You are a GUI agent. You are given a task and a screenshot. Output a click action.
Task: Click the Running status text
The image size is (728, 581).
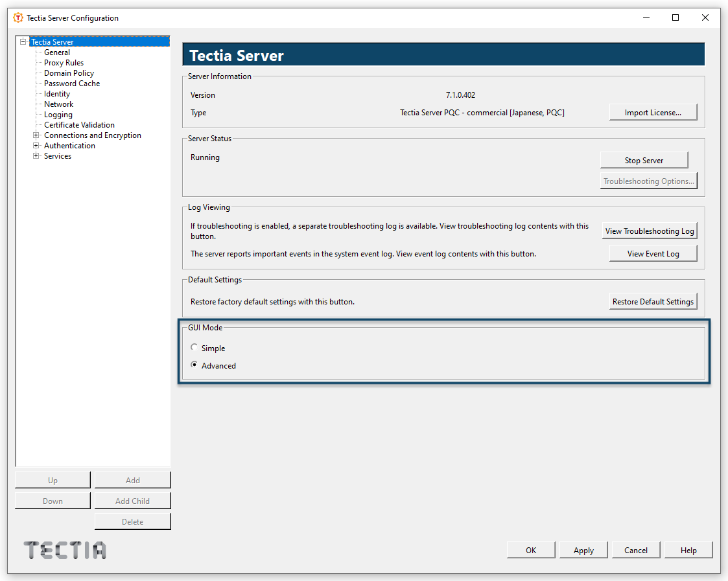click(x=205, y=157)
